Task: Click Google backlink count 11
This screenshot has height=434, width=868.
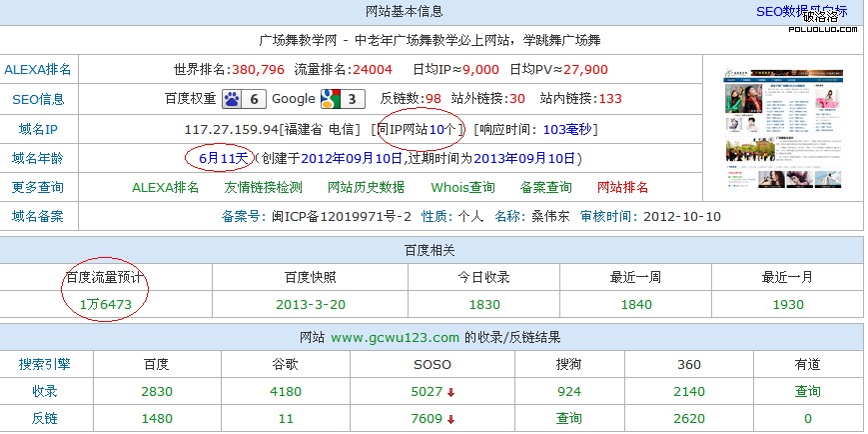Action: click(x=286, y=418)
